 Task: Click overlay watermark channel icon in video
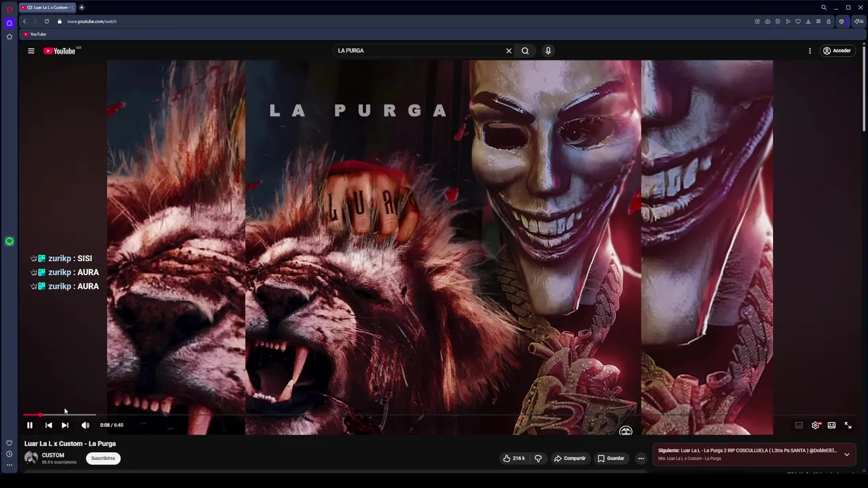click(626, 430)
